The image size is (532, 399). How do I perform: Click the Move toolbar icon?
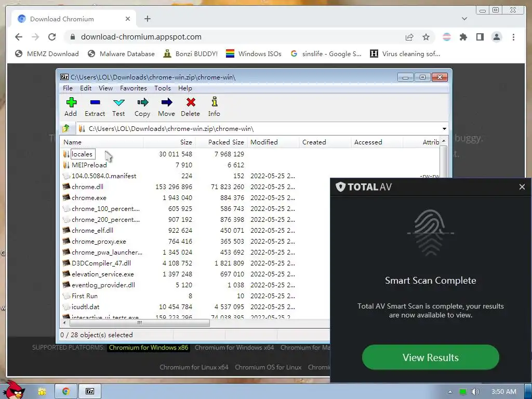167,107
